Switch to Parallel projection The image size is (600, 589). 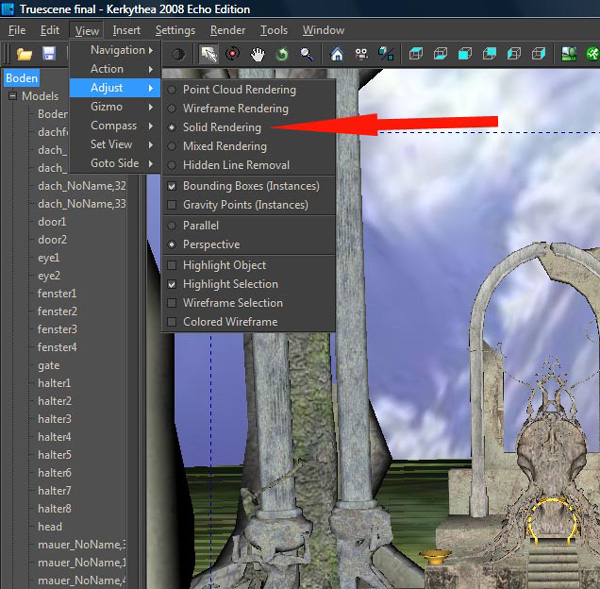click(x=249, y=225)
